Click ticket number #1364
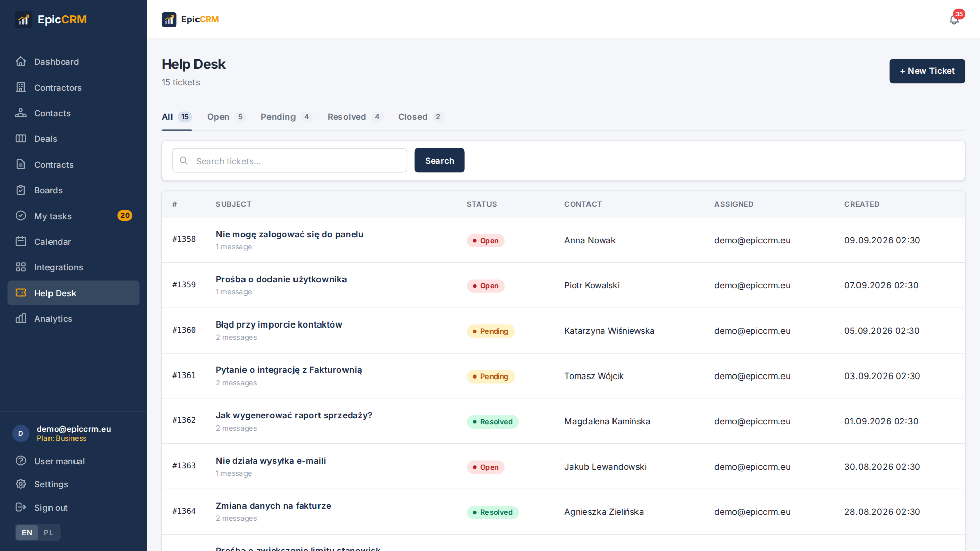980x551 pixels. coord(184,511)
